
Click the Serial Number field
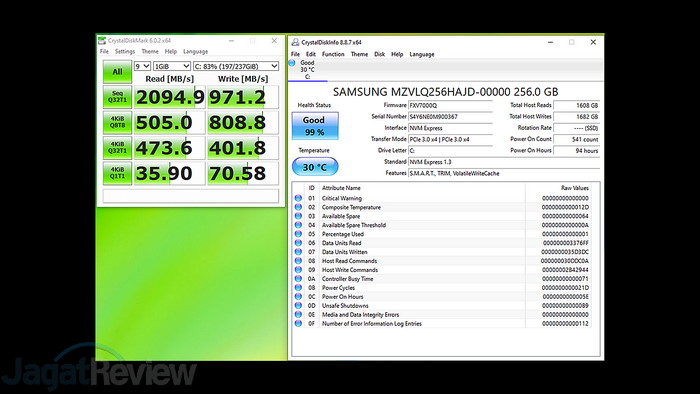click(x=450, y=116)
